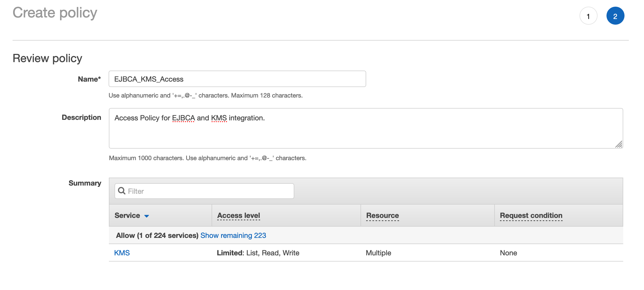Image resolution: width=644 pixels, height=290 pixels.
Task: Click the Resource column header
Action: coord(382,216)
